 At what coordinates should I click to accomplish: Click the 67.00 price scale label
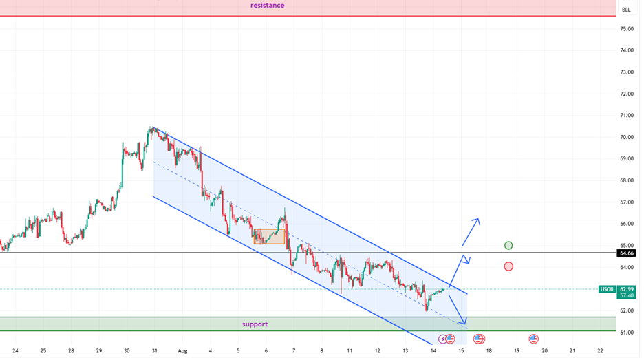point(627,202)
